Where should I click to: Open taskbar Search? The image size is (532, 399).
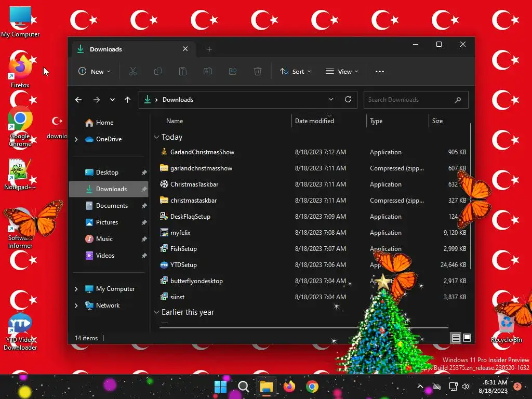243,387
